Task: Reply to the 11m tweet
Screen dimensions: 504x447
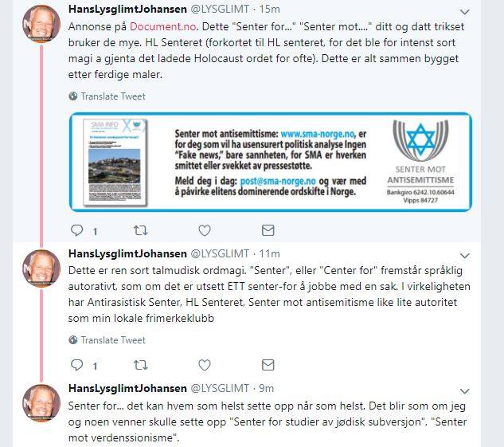Action: click(x=76, y=365)
